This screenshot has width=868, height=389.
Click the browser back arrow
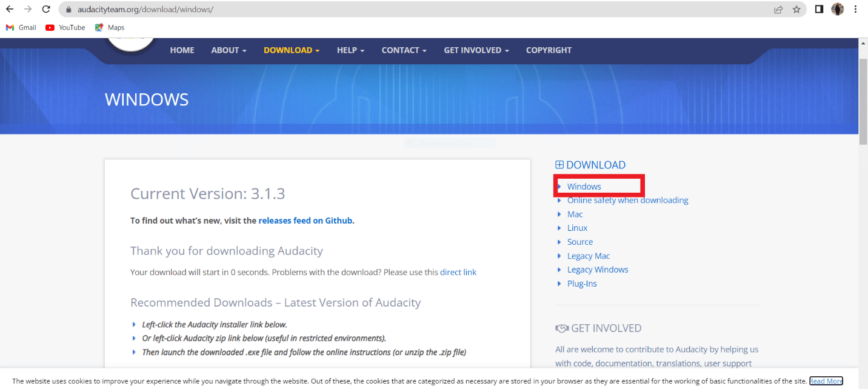click(x=10, y=10)
